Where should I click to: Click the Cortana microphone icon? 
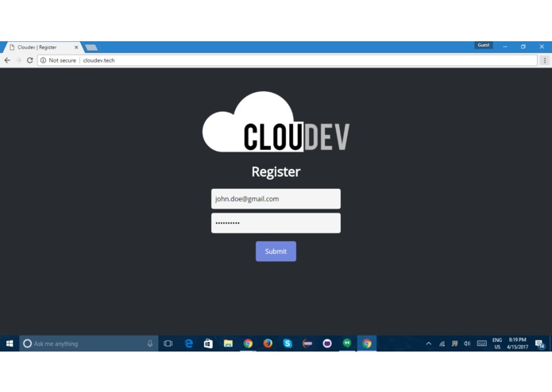pyautogui.click(x=150, y=344)
